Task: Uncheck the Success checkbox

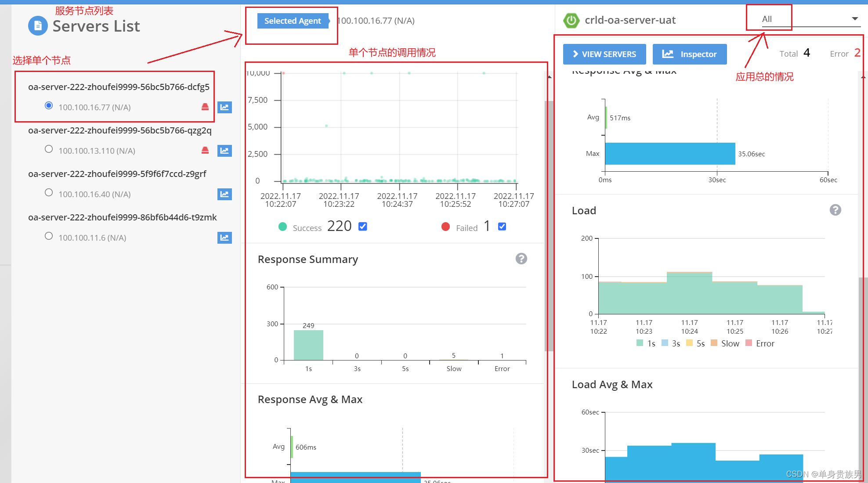Action: [363, 227]
